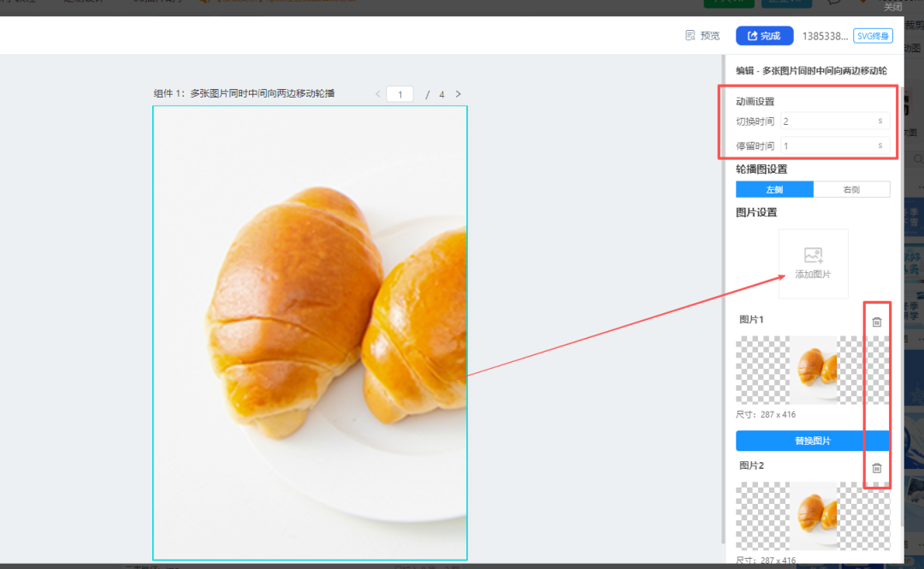Select the 图片1 croissant thumbnail

813,370
